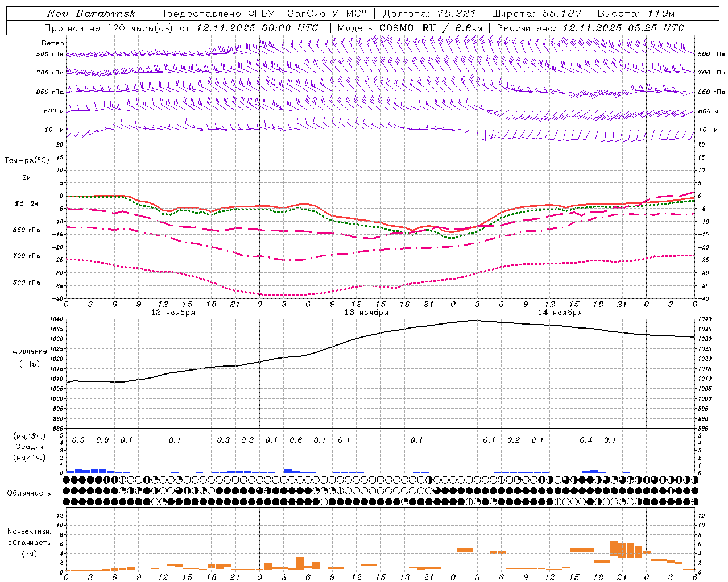The image size is (728, 582).
Task: Click left '500 м' wind level label
Action: (54, 111)
